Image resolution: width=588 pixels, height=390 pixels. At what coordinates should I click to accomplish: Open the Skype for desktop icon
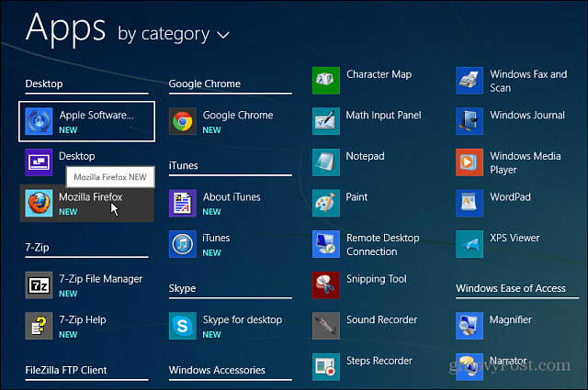pyautogui.click(x=182, y=326)
